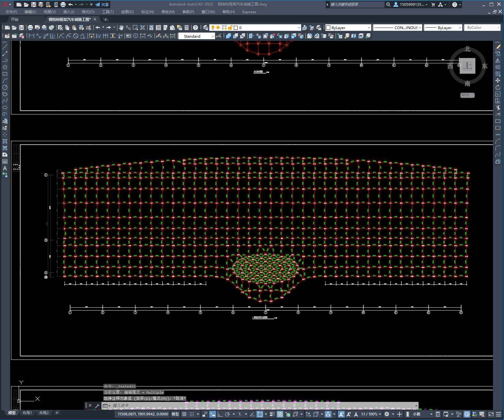Toggle object snap in status bar
This screenshot has height=420, width=504.
coord(260,414)
